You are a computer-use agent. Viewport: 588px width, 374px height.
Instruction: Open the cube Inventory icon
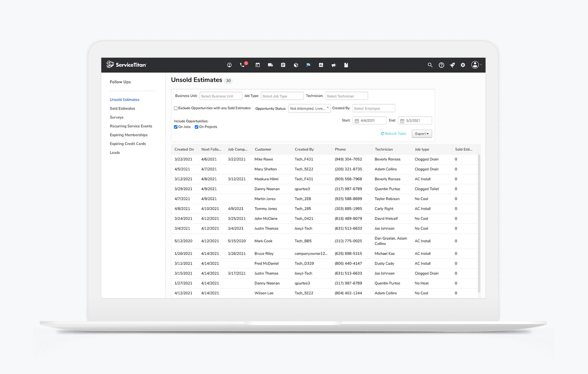[295, 65]
